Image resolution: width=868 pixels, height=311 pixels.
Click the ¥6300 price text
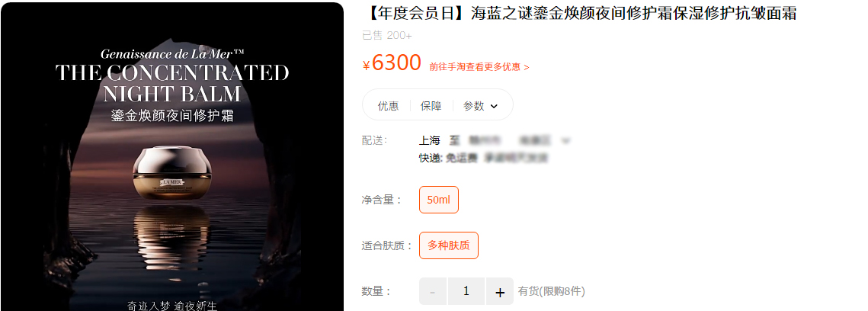click(x=392, y=63)
